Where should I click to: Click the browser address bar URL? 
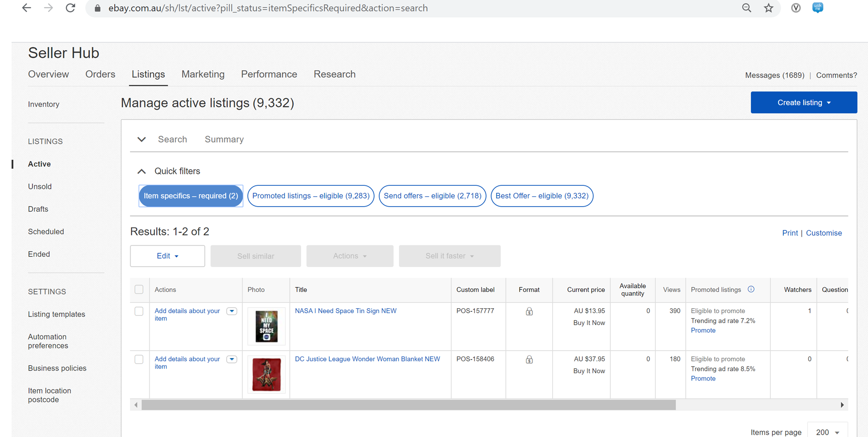point(268,8)
